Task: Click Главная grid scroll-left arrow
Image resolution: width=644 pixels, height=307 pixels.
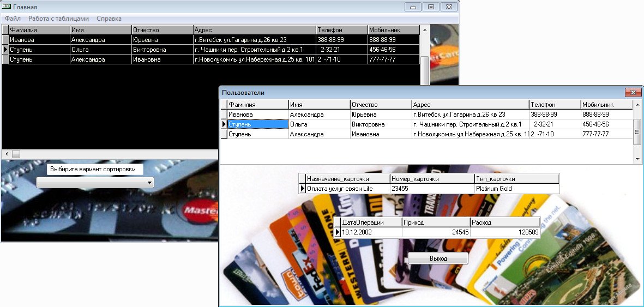Action: [x=6, y=154]
